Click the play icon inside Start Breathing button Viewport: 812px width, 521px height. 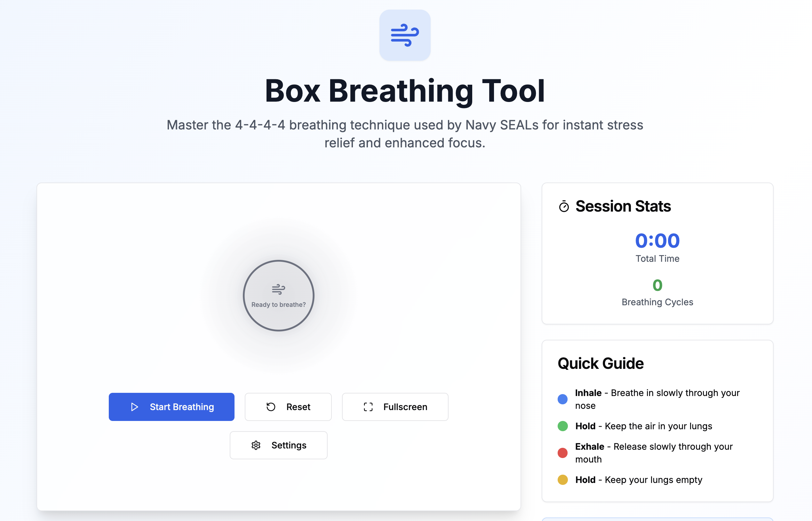click(x=134, y=407)
